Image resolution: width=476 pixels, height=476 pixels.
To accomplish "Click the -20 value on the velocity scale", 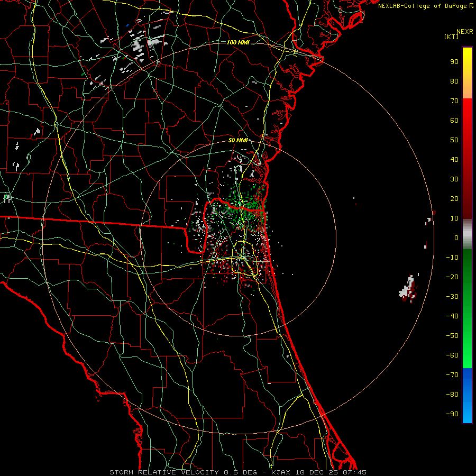I will click(x=452, y=277).
